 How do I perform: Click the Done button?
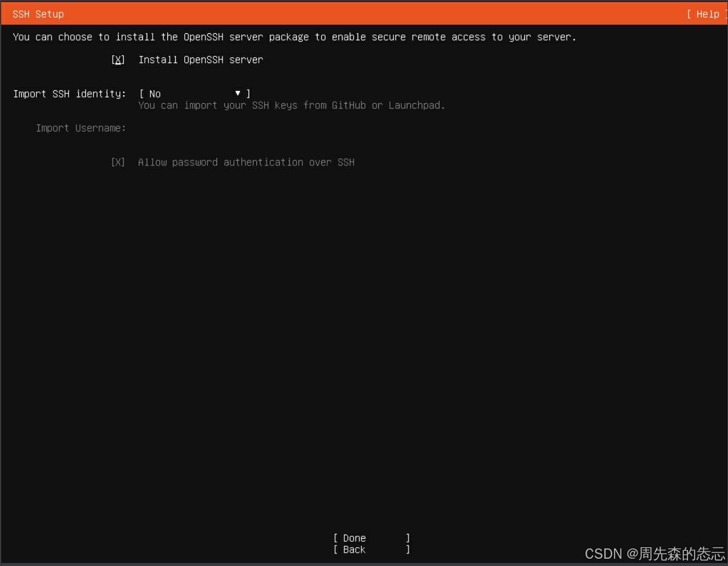tap(372, 538)
